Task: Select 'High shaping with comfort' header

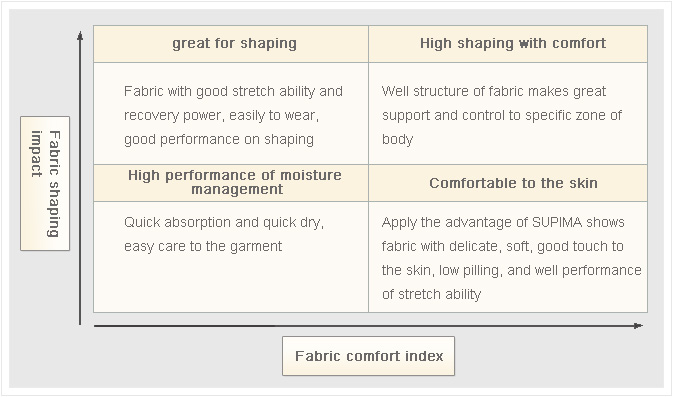Action: 513,43
